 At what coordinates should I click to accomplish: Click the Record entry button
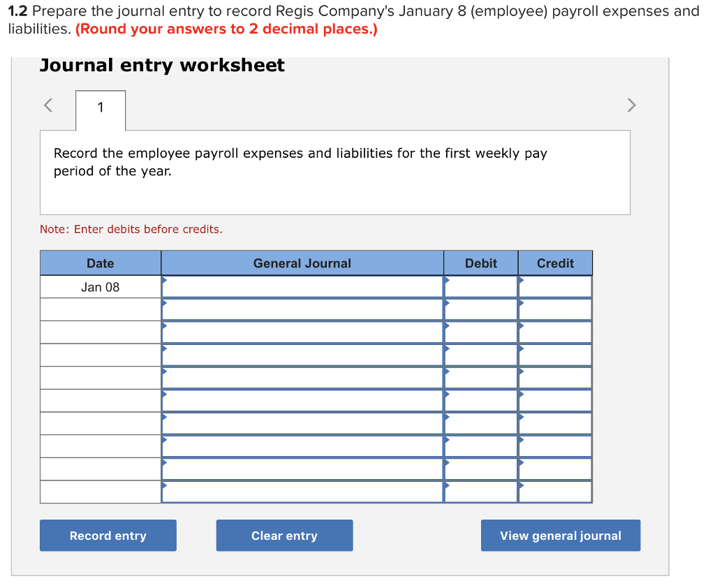[108, 535]
